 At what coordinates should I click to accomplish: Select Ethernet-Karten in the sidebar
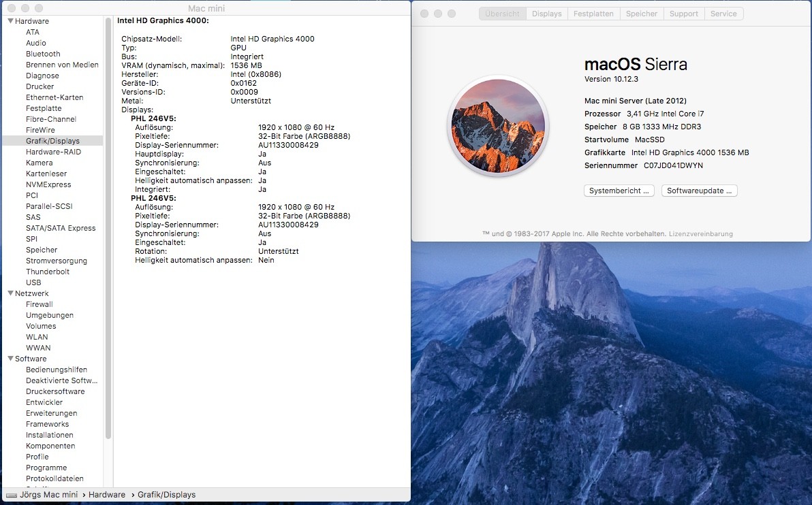tap(54, 97)
